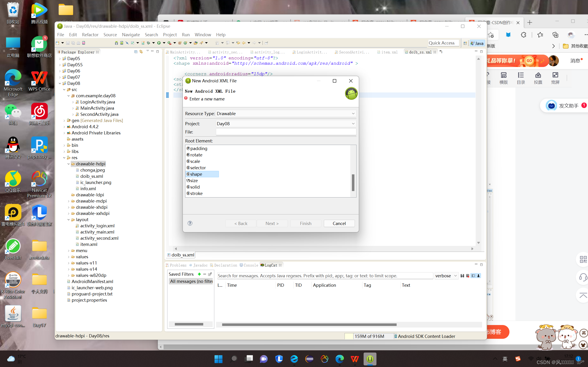Click the File name input field
Screen dimensions: 588x367
coord(286,132)
